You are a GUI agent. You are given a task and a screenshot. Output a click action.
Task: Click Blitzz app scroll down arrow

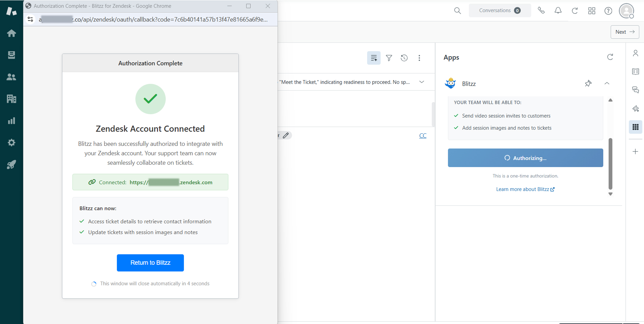pos(610,194)
